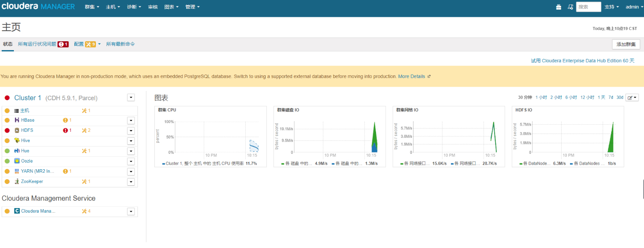The height and width of the screenshot is (248, 644).
Task: Select the 30 分钟 time range
Action: [x=525, y=97]
